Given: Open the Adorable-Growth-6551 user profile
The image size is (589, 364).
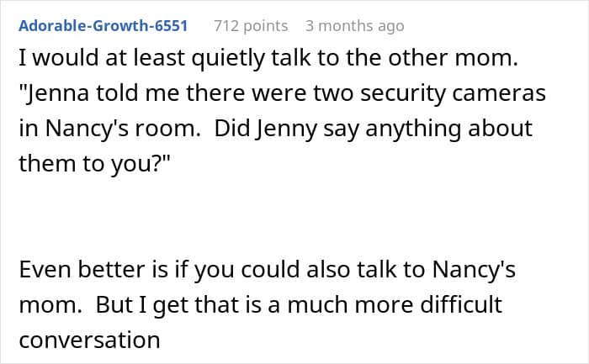Looking at the screenshot, I should coord(102,26).
